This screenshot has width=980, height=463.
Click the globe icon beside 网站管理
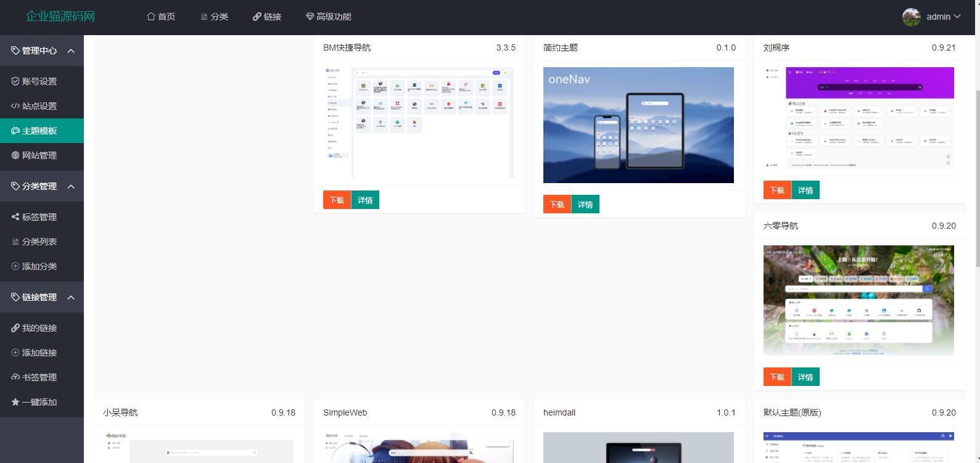15,155
